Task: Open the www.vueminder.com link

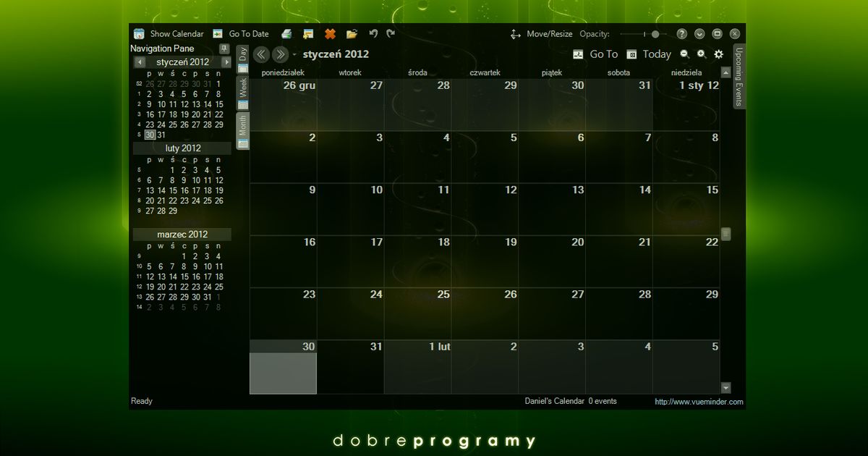Action: point(698,402)
